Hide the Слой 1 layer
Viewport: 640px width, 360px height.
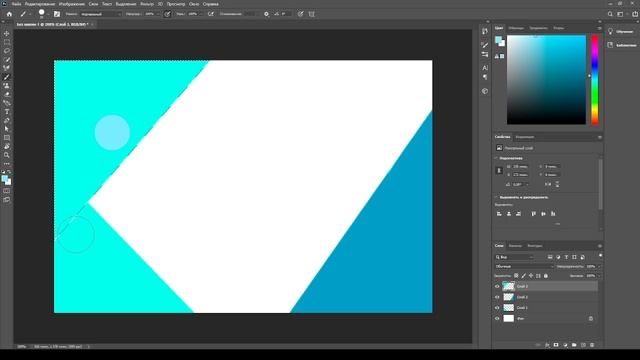pyautogui.click(x=497, y=308)
